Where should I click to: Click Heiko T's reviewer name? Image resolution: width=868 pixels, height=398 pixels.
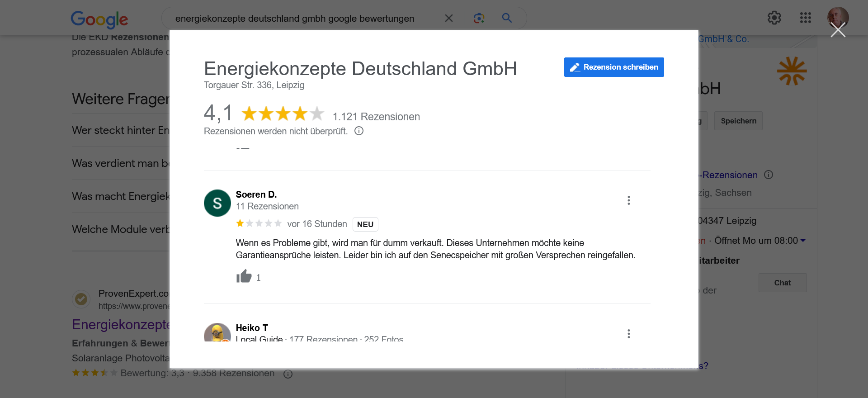tap(252, 328)
